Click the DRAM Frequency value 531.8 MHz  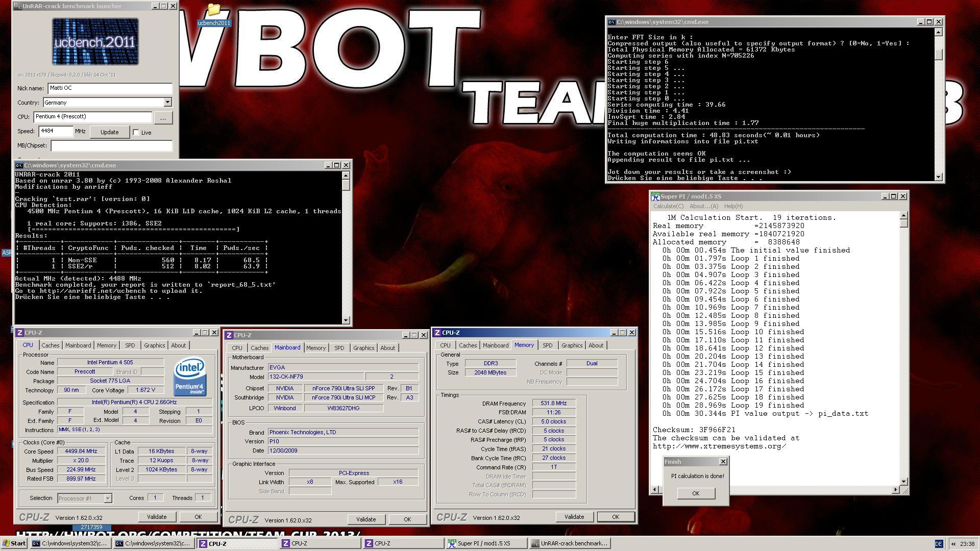(x=554, y=403)
